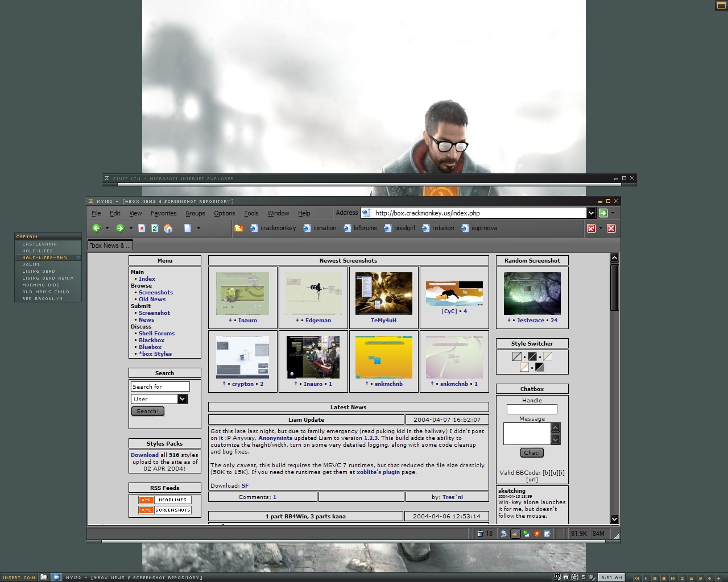Viewport: 728px width, 582px height.
Task: Open the Options menu
Action: point(225,213)
